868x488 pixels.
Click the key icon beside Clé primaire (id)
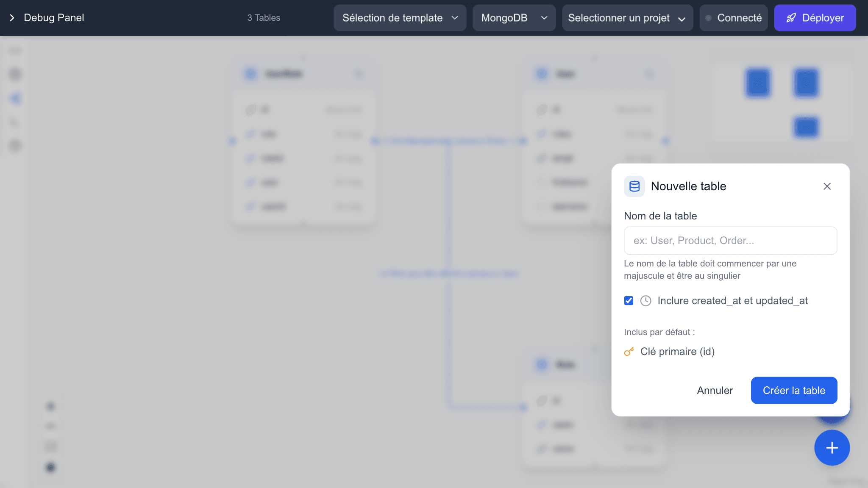(629, 351)
